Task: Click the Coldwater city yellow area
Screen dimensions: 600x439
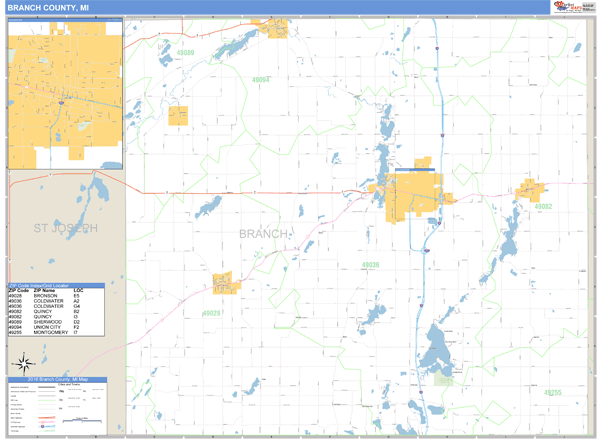Action: [403, 195]
